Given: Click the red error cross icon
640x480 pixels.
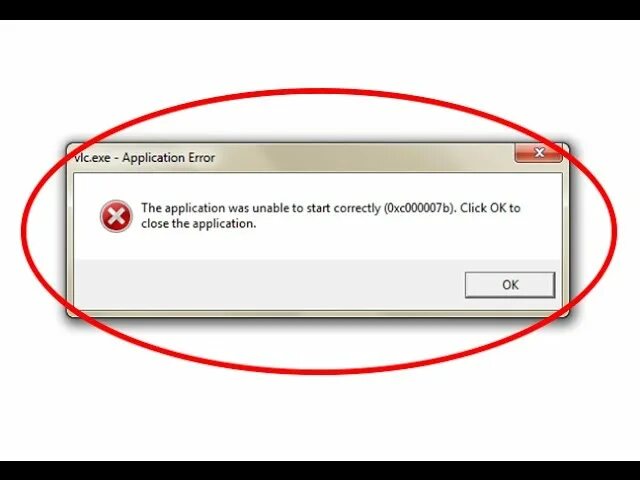Looking at the screenshot, I should pos(116,216).
